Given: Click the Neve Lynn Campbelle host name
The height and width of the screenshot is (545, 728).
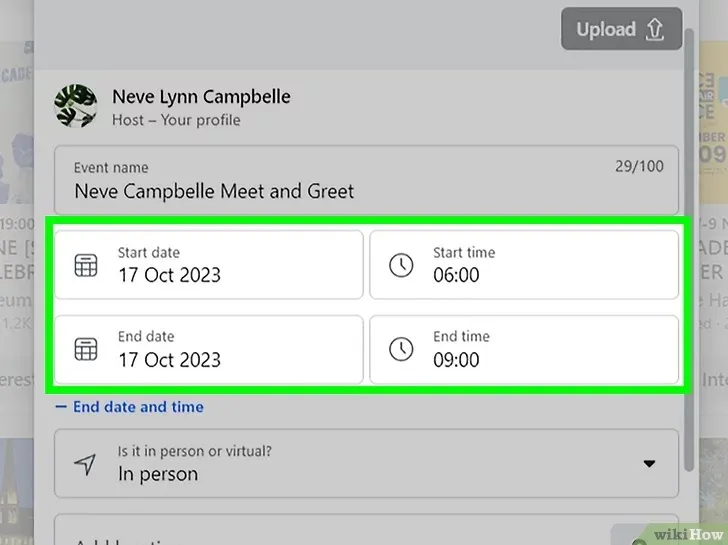Looking at the screenshot, I should tap(202, 97).
